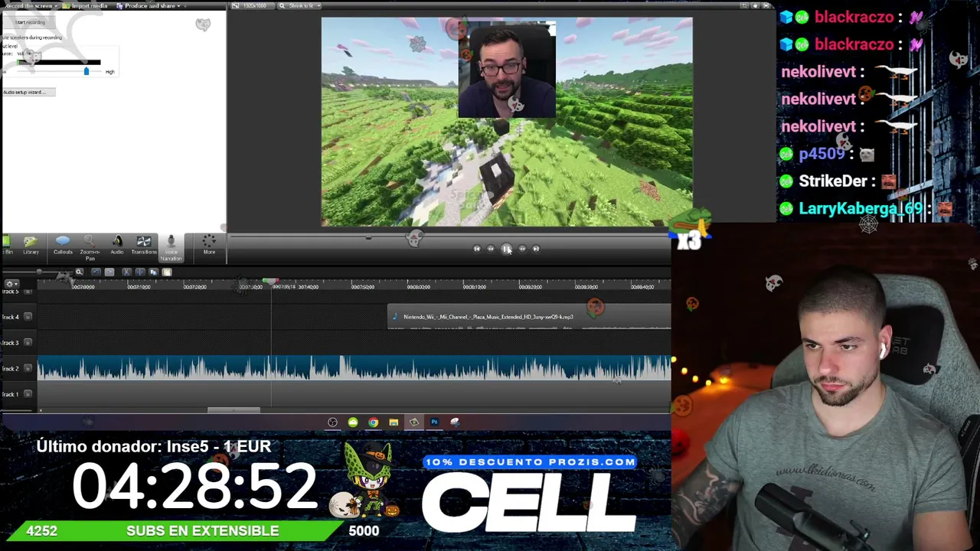Screen dimensions: 980x551
Task: Toggle the lock on Track 3
Action: [28, 343]
